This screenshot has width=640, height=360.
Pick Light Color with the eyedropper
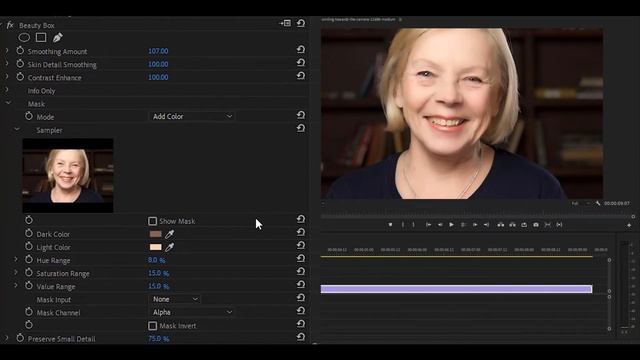(x=169, y=247)
